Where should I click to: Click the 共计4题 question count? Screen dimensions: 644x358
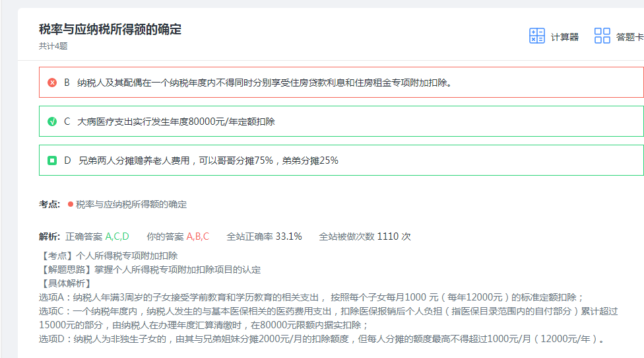pos(53,46)
